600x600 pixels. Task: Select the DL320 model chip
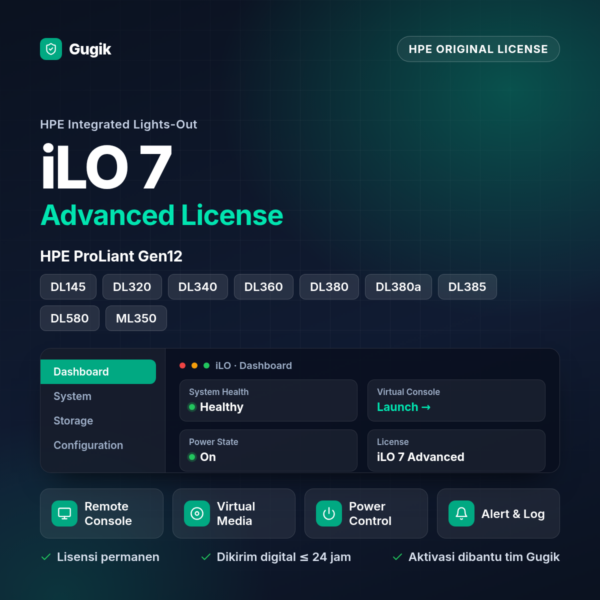[132, 287]
